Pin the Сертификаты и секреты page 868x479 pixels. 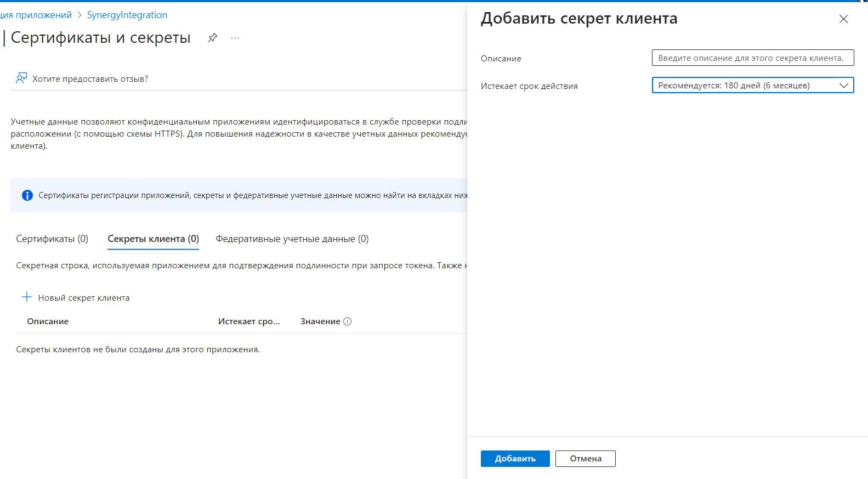(213, 38)
